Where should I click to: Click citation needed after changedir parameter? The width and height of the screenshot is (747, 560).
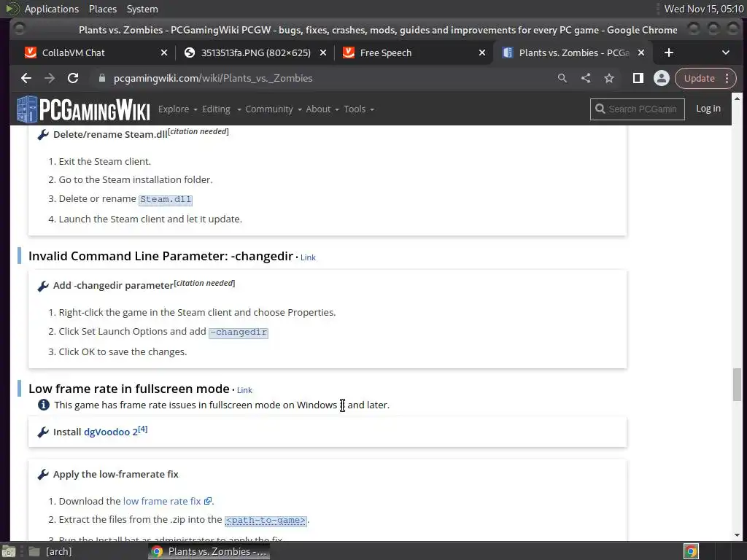click(204, 283)
